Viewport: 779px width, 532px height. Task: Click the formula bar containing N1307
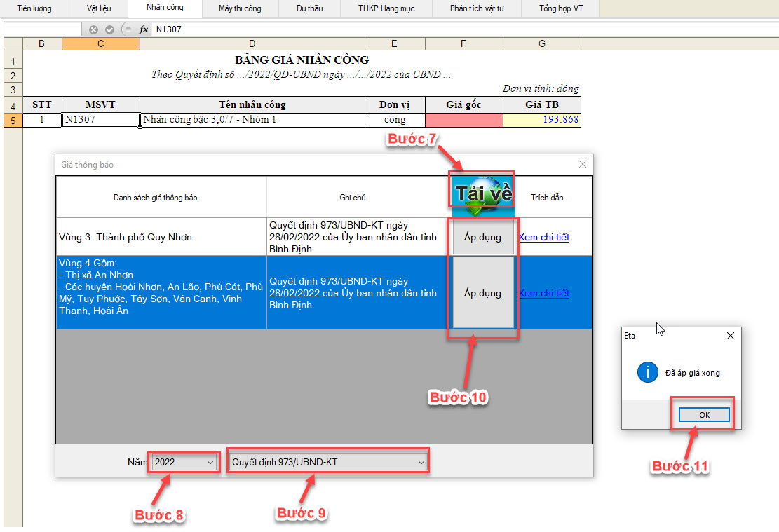click(464, 29)
